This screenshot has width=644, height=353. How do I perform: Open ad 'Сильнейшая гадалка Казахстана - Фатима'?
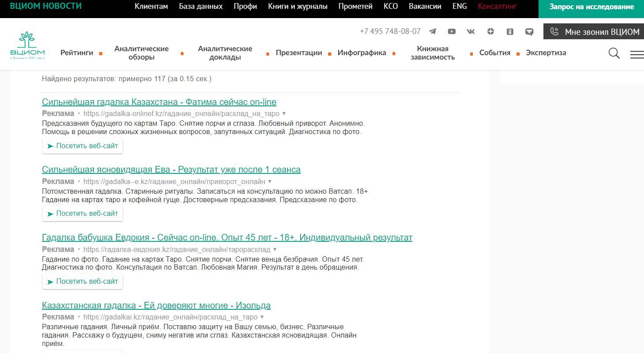coord(159,102)
